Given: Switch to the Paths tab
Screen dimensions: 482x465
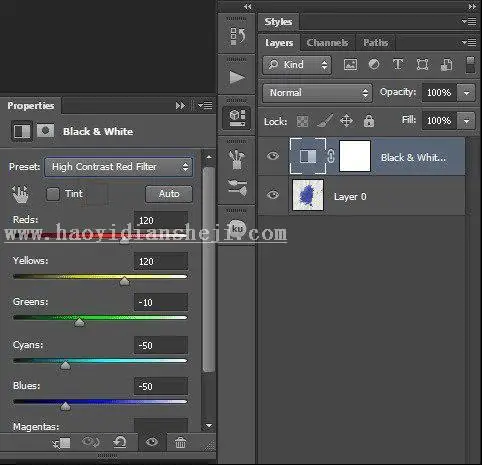Looking at the screenshot, I should coord(376,43).
